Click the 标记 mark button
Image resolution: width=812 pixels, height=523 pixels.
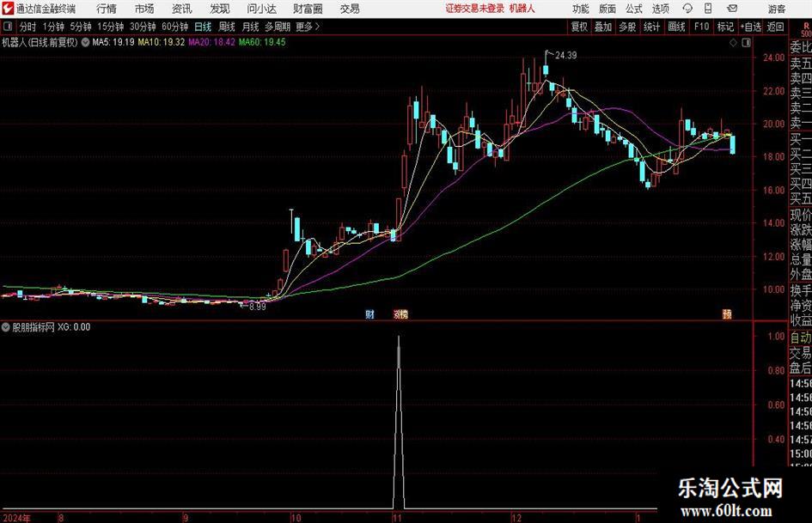[725, 27]
